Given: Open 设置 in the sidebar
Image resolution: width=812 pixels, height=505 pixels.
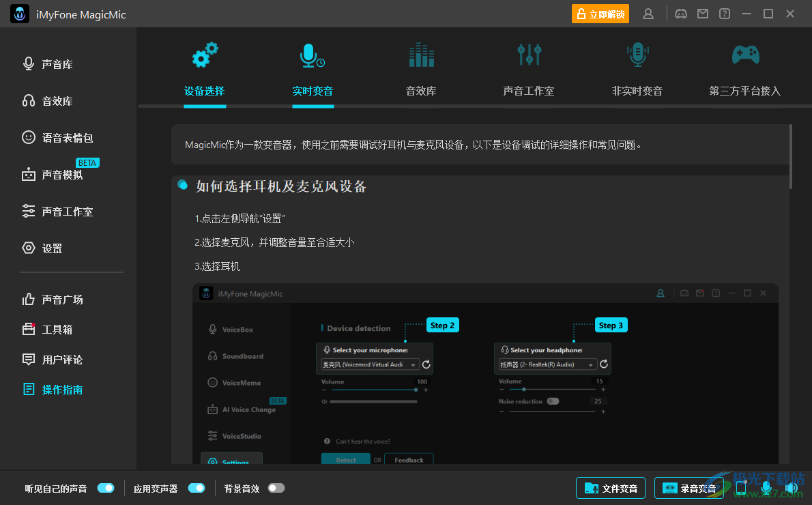Looking at the screenshot, I should click(42, 248).
